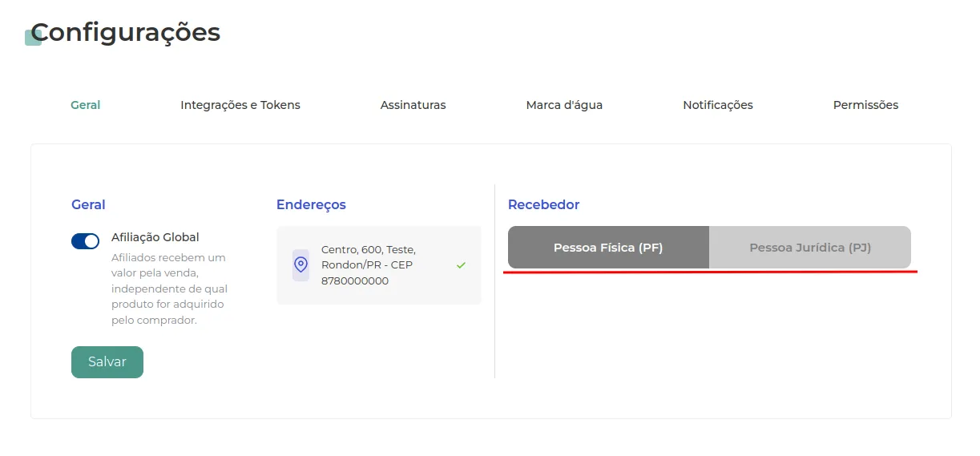The height and width of the screenshot is (456, 980).
Task: Switch to Integrações e Tokens tab
Action: point(240,105)
